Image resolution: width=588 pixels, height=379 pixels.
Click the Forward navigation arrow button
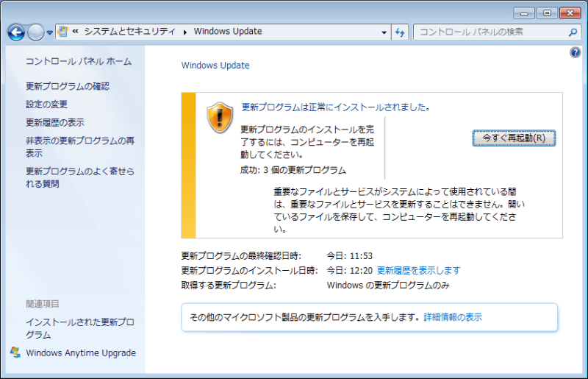(36, 32)
